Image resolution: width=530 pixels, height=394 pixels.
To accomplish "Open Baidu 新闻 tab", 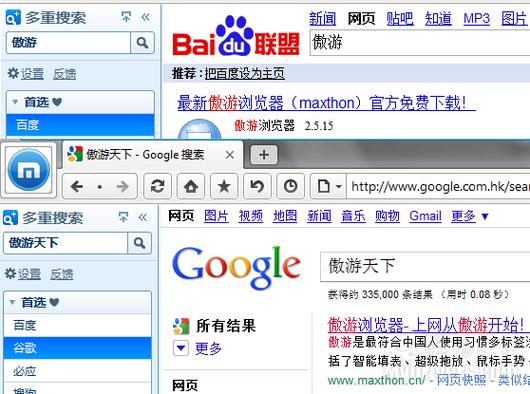I will tap(322, 18).
